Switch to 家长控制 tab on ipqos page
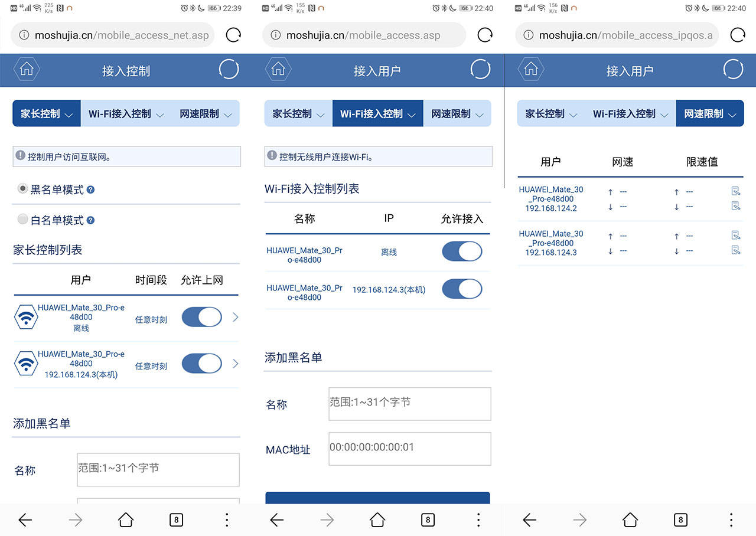Viewport: 756px width, 536px height. tap(551, 113)
